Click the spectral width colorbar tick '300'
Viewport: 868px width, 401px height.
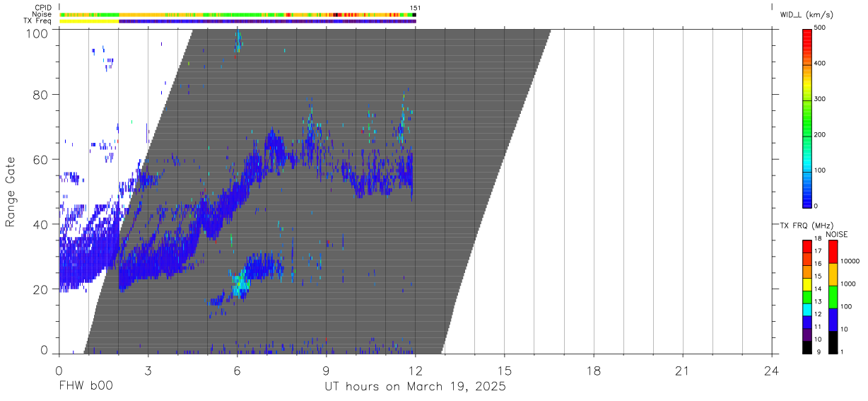click(x=820, y=100)
